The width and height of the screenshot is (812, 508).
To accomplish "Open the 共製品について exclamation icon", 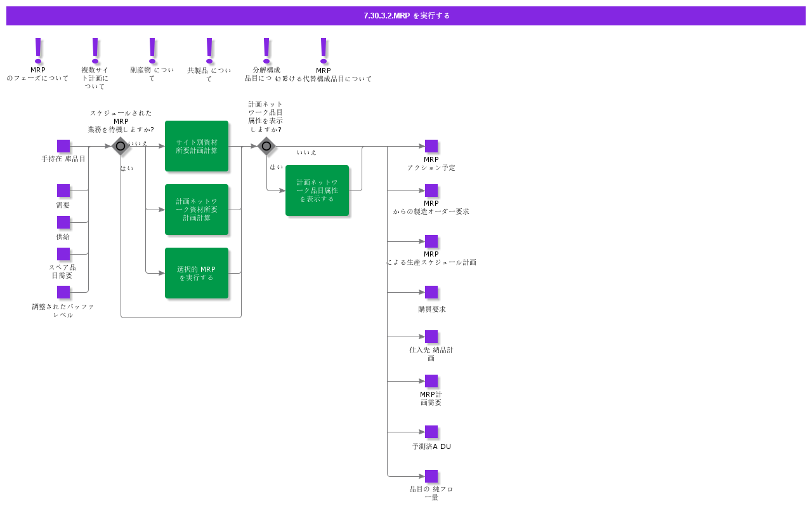I will tap(209, 51).
